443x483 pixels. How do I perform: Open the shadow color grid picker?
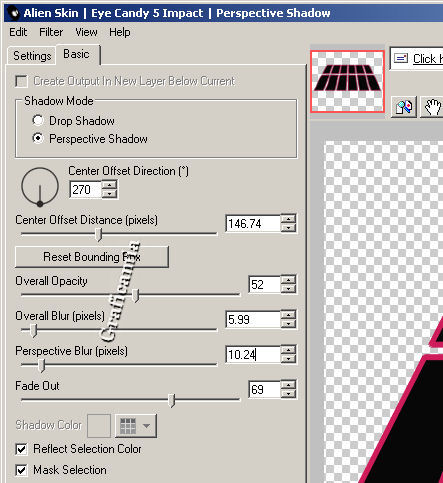[x=136, y=426]
